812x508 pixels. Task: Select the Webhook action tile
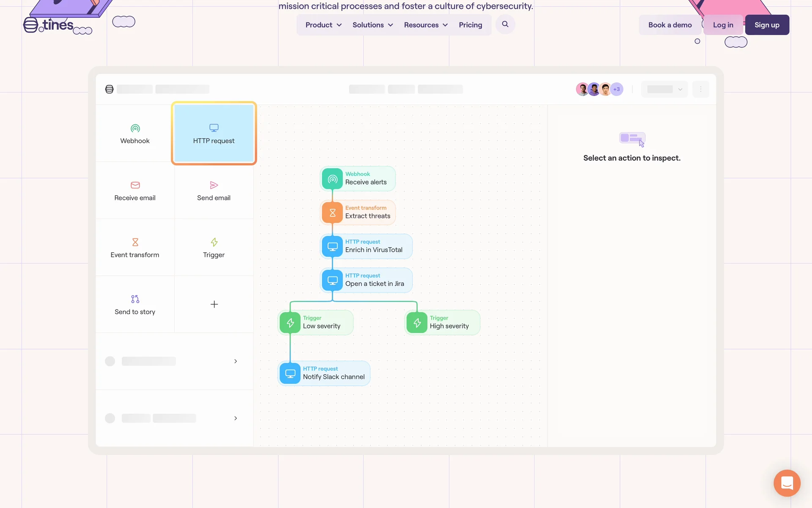(135, 133)
